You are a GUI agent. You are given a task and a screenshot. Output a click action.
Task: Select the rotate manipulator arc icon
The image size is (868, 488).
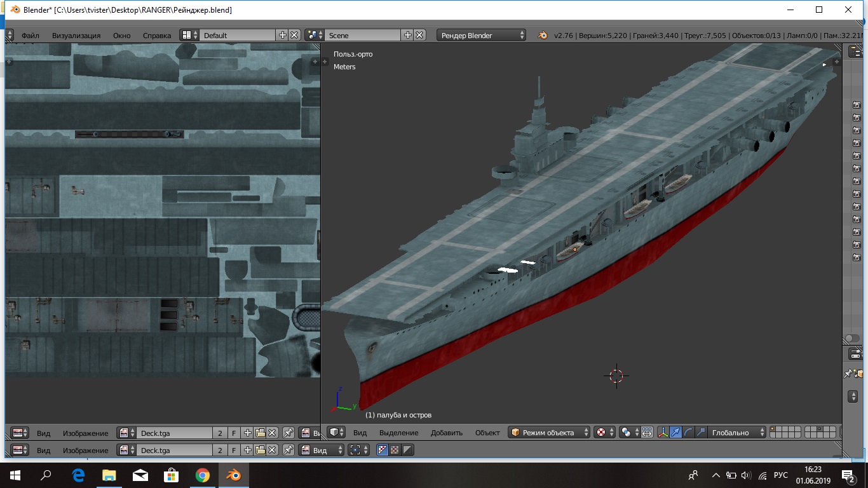tap(688, 433)
